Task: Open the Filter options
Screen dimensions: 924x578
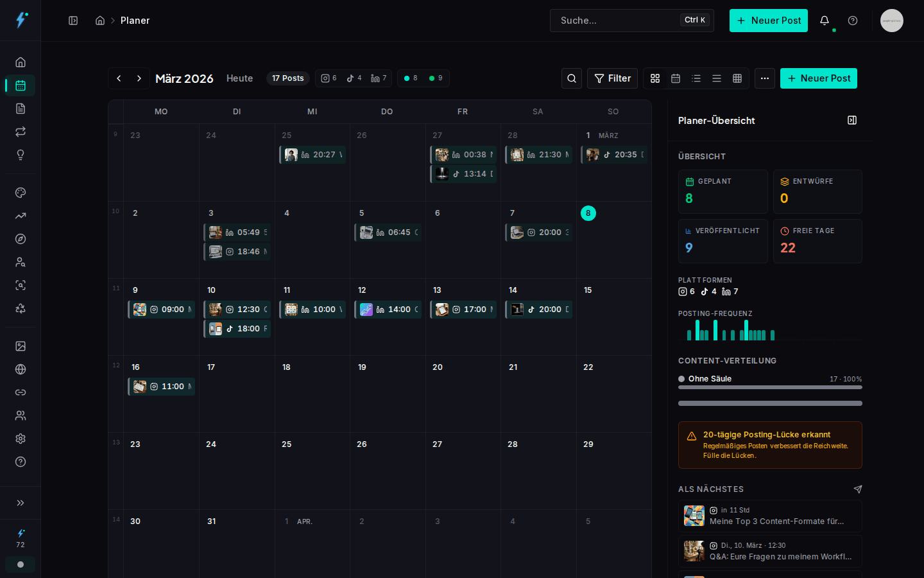Action: pyautogui.click(x=612, y=78)
